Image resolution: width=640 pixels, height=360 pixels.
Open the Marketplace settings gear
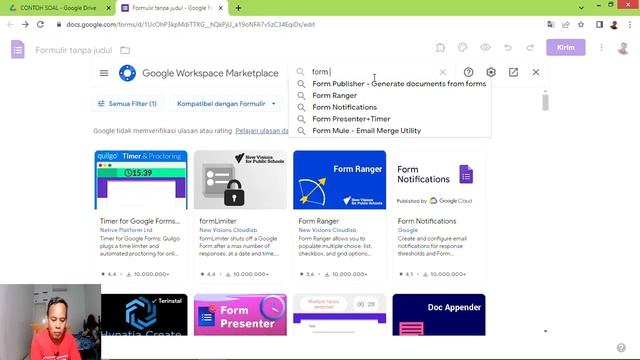point(491,72)
